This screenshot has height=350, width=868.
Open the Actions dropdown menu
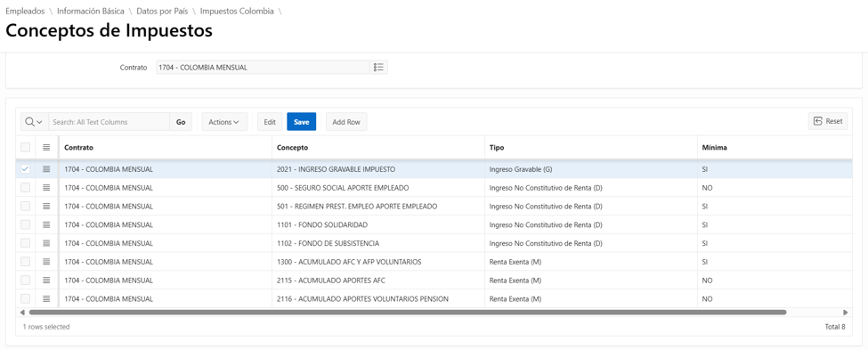(x=223, y=122)
